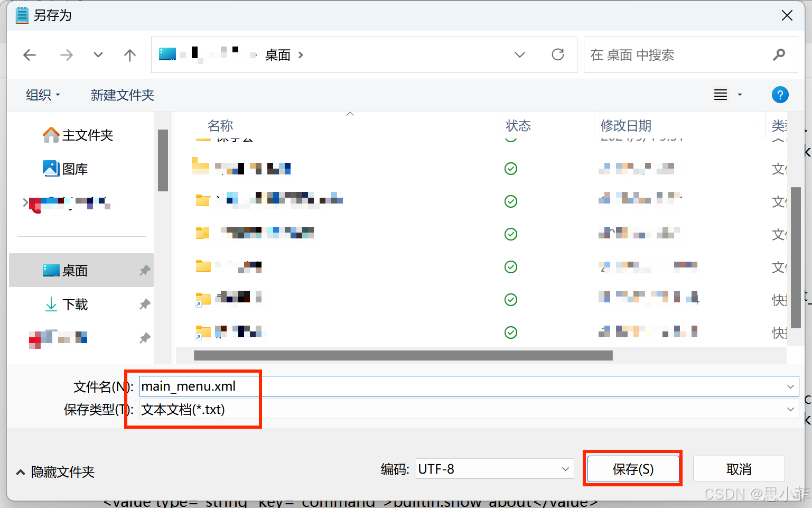Click the 文件名 field containing main_menu.xml
Screen dimensions: 812x508
tap(469, 386)
